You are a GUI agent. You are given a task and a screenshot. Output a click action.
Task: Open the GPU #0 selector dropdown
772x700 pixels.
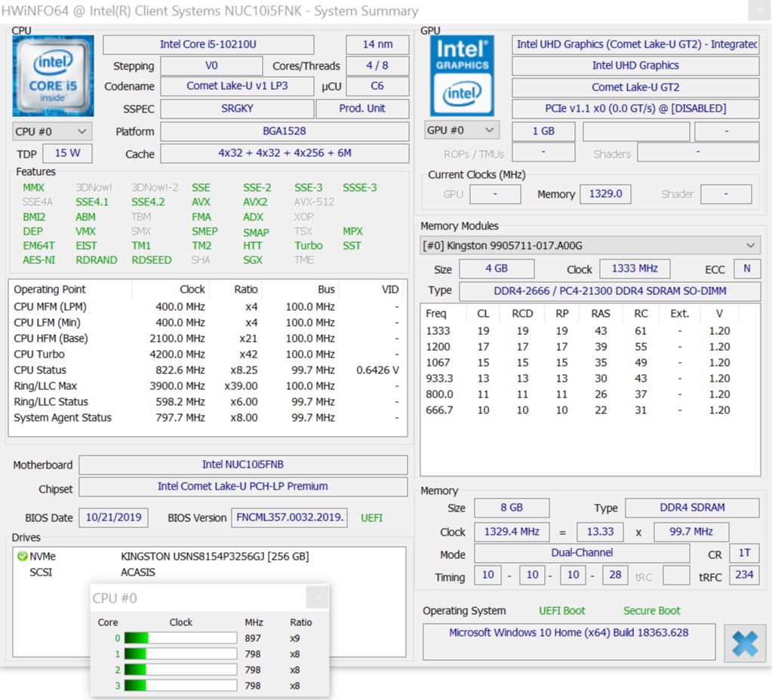(x=461, y=130)
